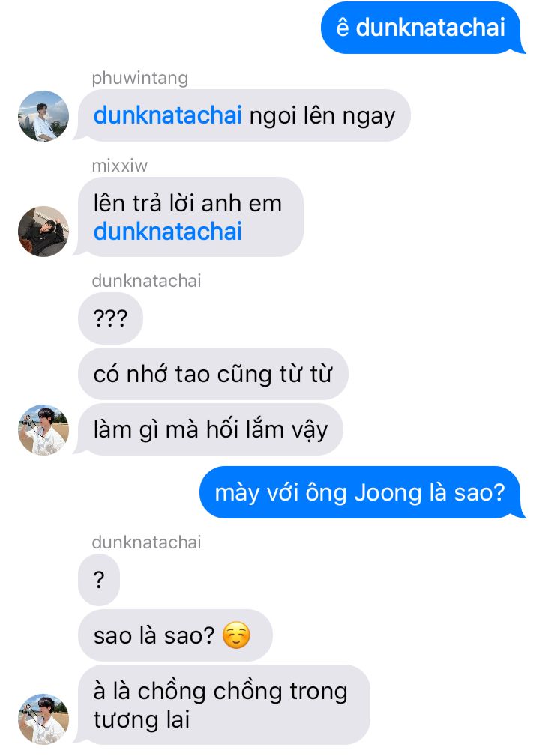Image resolution: width=539 pixels, height=756 pixels.
Task: Select blue message 'mày với ông Joong là sao?'
Action: 362,492
